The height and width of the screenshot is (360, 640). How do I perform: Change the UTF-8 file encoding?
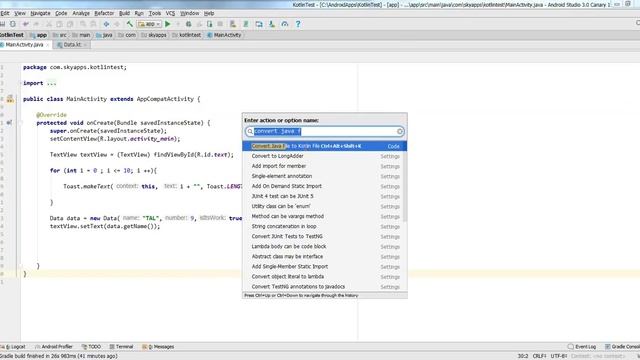click(x=559, y=356)
